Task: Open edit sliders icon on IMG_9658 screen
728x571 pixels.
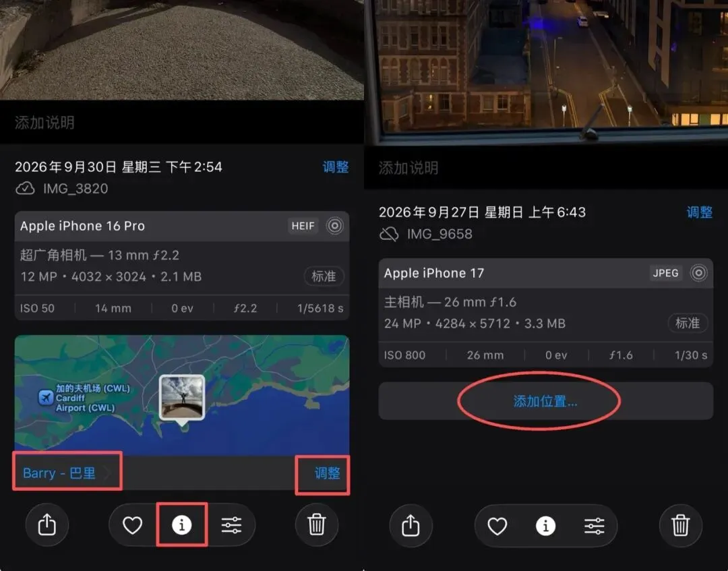Action: (595, 527)
